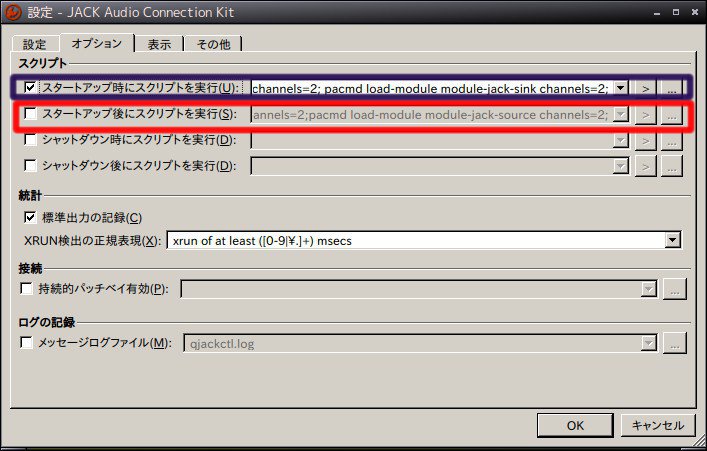Image resolution: width=707 pixels, height=451 pixels.
Task: Click the JACK application icon in title bar
Action: (x=13, y=12)
